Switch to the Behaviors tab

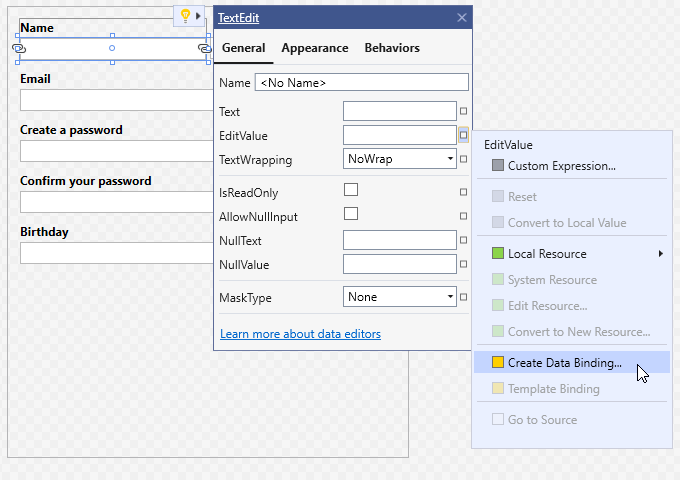(x=392, y=48)
